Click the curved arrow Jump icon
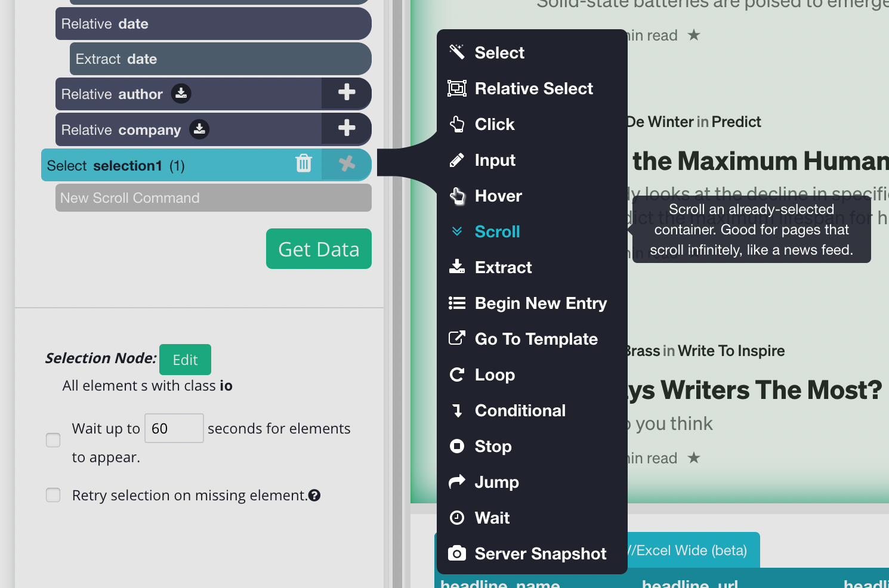 click(x=457, y=481)
